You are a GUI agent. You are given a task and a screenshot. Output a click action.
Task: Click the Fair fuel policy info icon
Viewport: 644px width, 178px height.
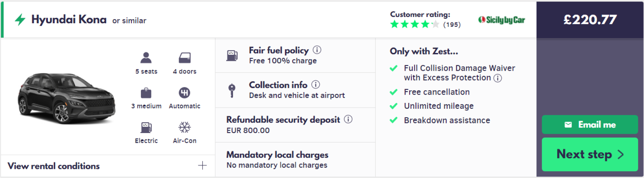click(x=317, y=50)
